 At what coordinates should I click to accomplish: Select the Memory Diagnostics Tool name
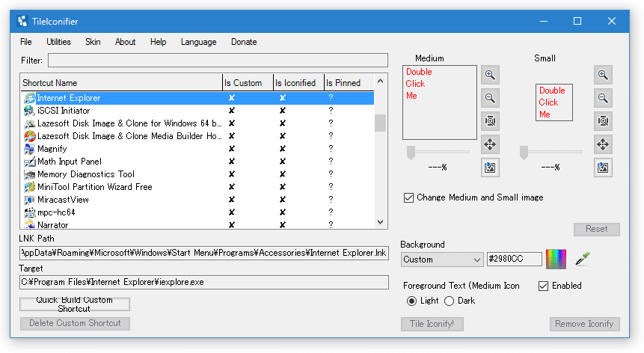pos(86,174)
